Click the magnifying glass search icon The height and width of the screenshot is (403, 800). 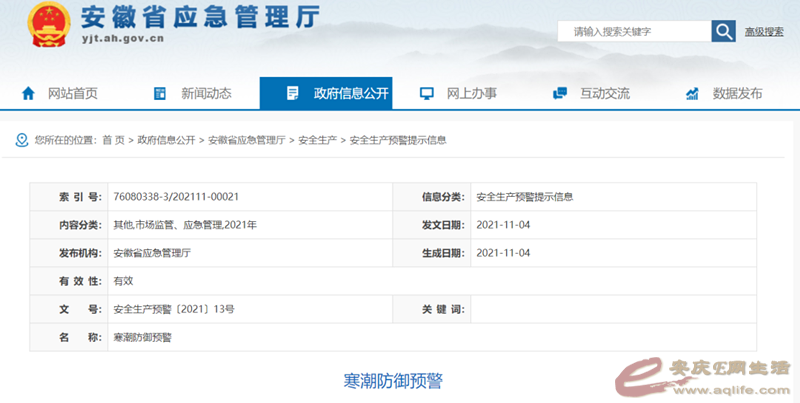coord(723,31)
